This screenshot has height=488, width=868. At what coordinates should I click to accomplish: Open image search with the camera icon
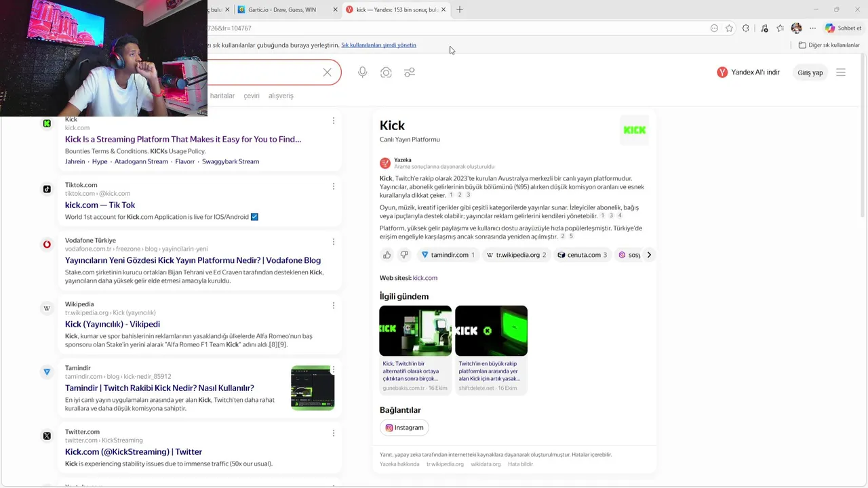pos(386,73)
